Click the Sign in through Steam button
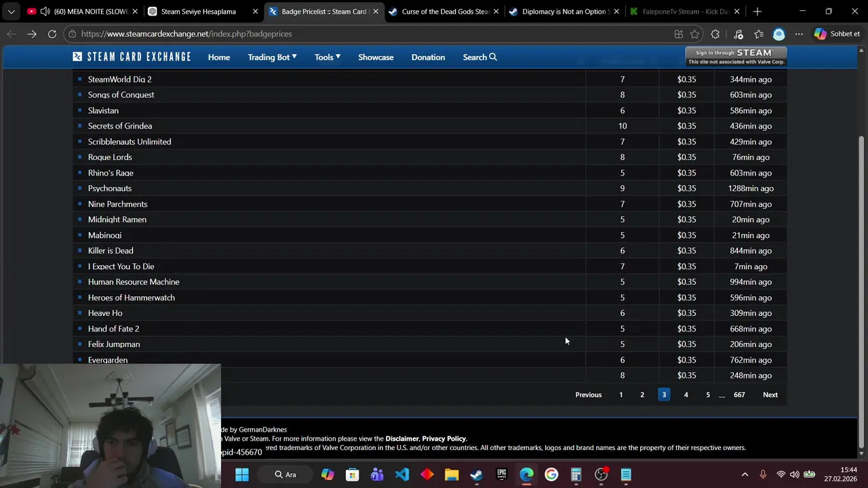 click(x=736, y=56)
